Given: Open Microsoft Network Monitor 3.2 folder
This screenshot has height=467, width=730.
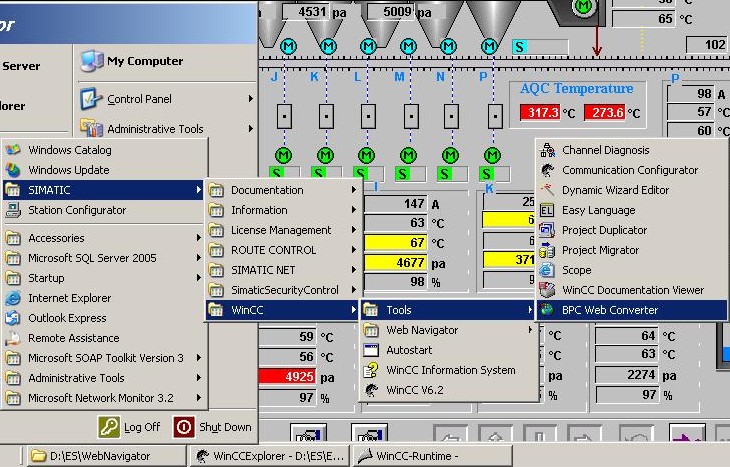Looking at the screenshot, I should click(x=103, y=398).
